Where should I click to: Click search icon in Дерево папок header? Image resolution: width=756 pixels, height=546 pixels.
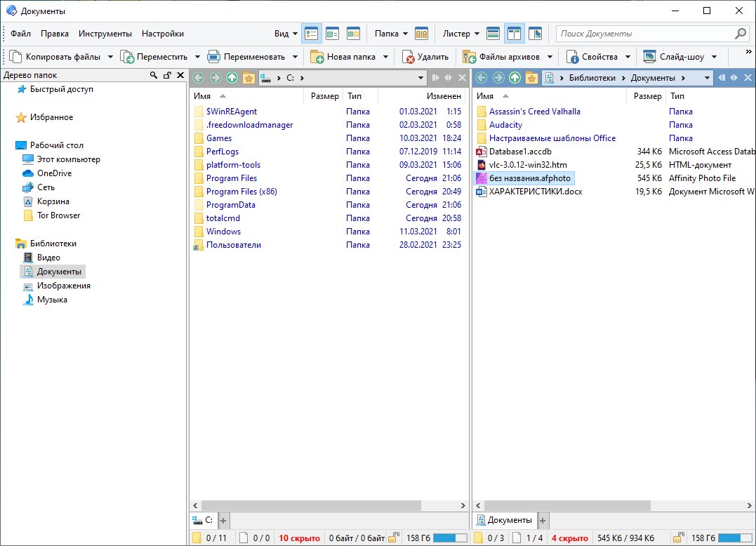[x=154, y=75]
